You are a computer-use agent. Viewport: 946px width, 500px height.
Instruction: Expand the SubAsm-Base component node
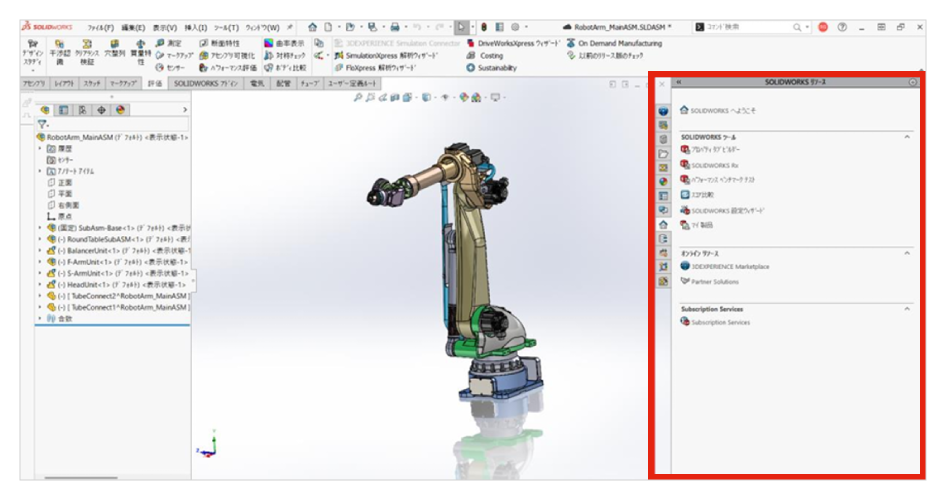pyautogui.click(x=39, y=227)
